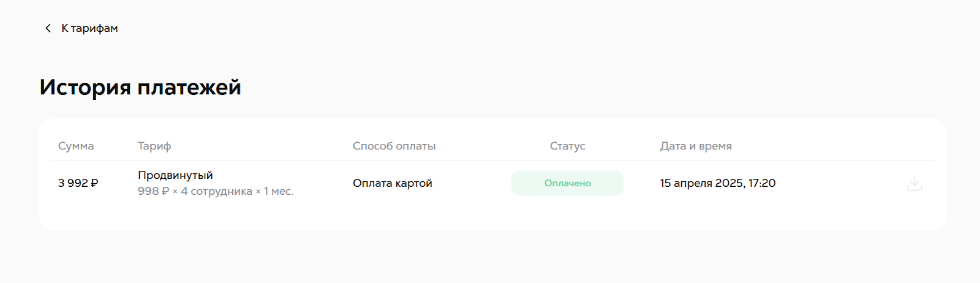Download the receipt for the April payment

tap(914, 183)
